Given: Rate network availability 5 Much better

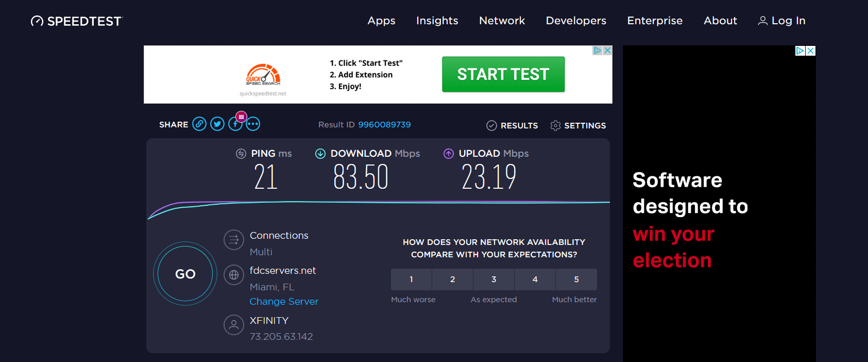Looking at the screenshot, I should point(576,279).
